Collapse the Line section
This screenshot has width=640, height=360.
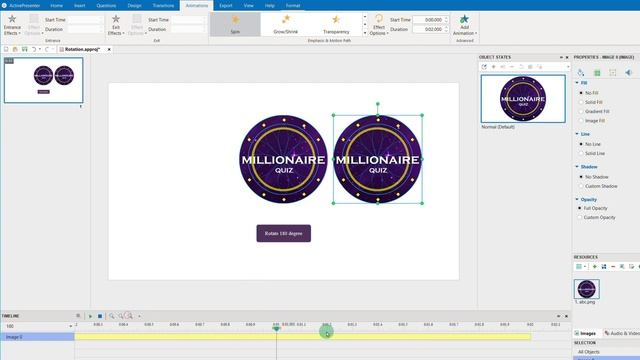577,134
